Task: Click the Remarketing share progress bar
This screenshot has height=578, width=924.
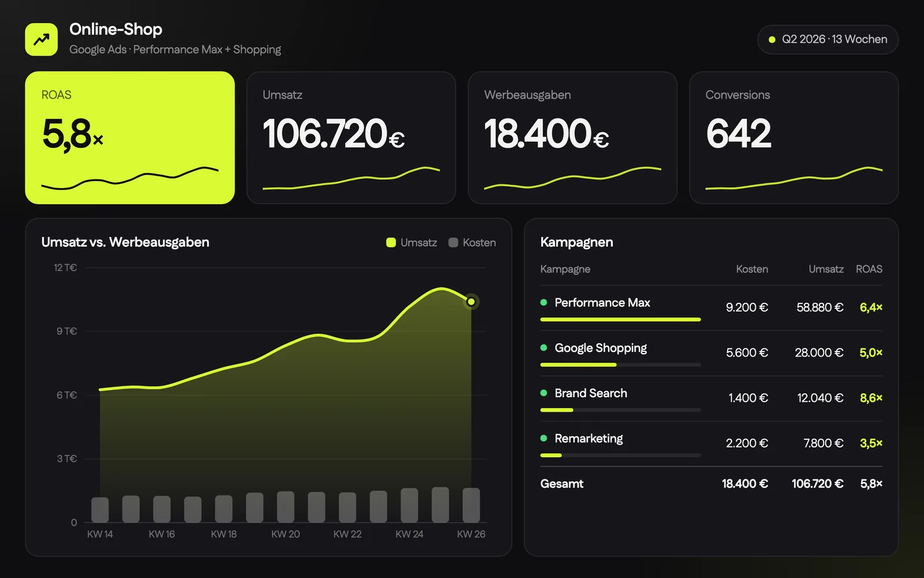Action: (620, 455)
